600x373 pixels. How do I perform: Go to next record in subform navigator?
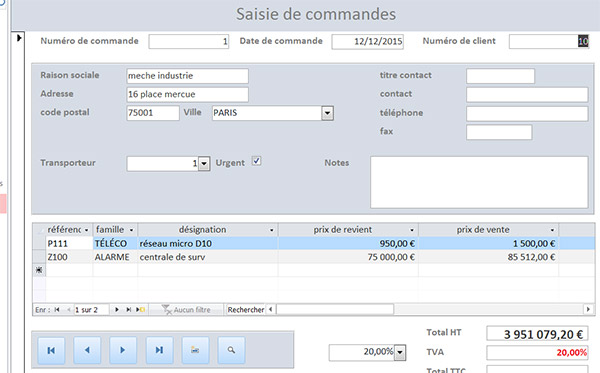pos(117,309)
